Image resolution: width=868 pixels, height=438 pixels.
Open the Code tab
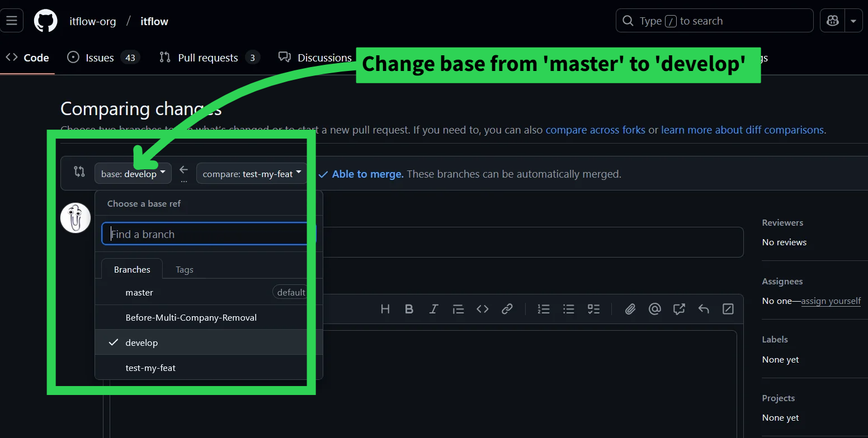(x=27, y=58)
